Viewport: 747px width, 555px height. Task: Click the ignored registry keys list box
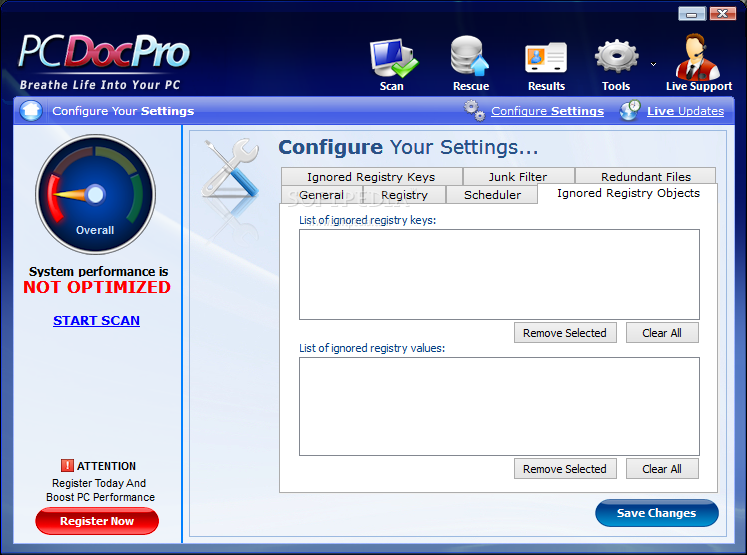click(499, 274)
